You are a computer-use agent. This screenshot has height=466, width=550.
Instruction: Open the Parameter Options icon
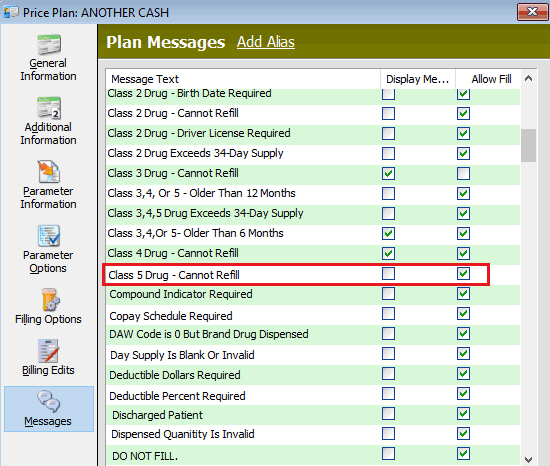[49, 235]
